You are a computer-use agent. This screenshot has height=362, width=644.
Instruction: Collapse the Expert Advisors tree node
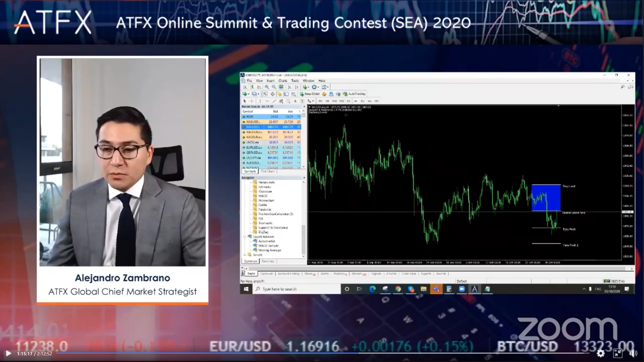[245, 237]
